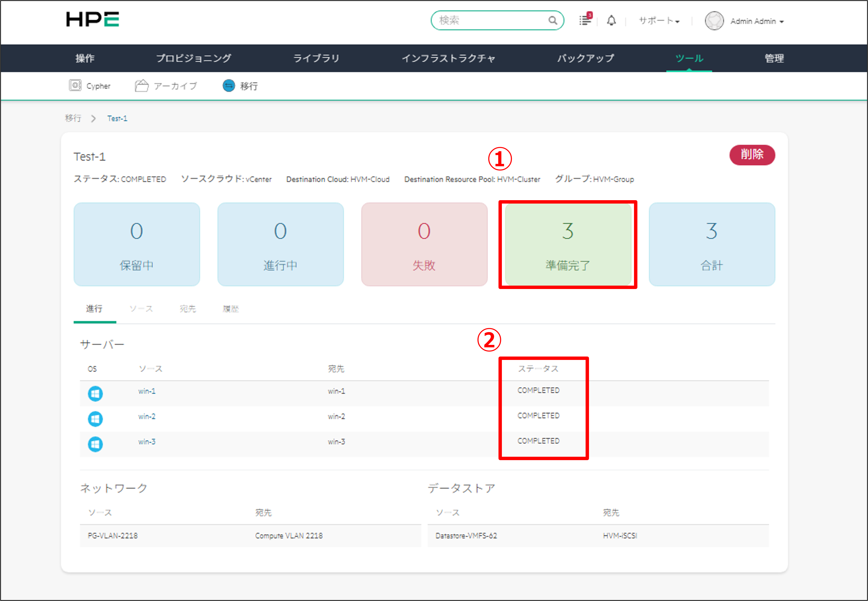Open the Cypher tool icon
868x601 pixels.
(x=75, y=85)
